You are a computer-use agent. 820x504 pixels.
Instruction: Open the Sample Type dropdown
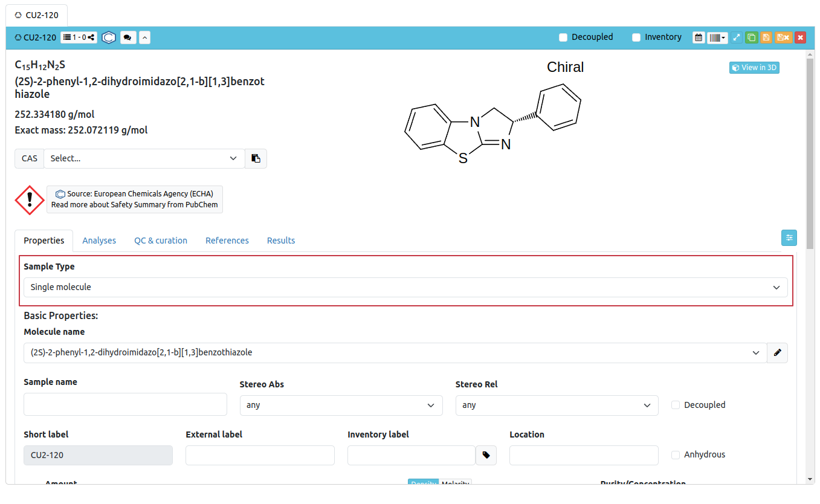coord(405,288)
